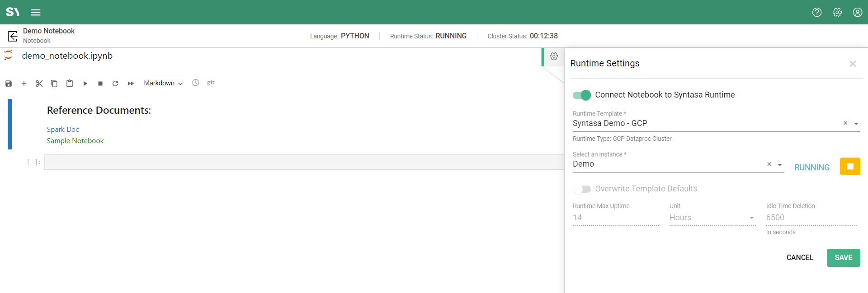
Task: Paste cell from clipboard
Action: pyautogui.click(x=70, y=84)
